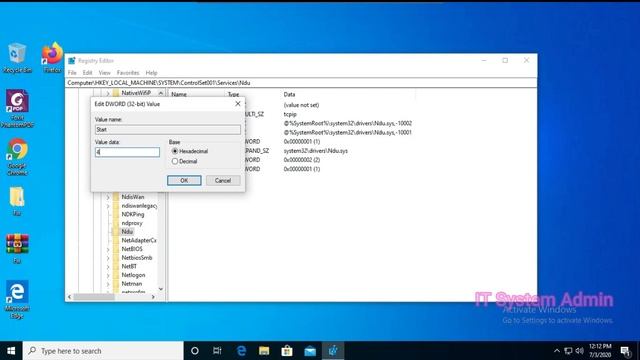
Task: Expand the NetbiosSmb registry key
Action: 108,258
